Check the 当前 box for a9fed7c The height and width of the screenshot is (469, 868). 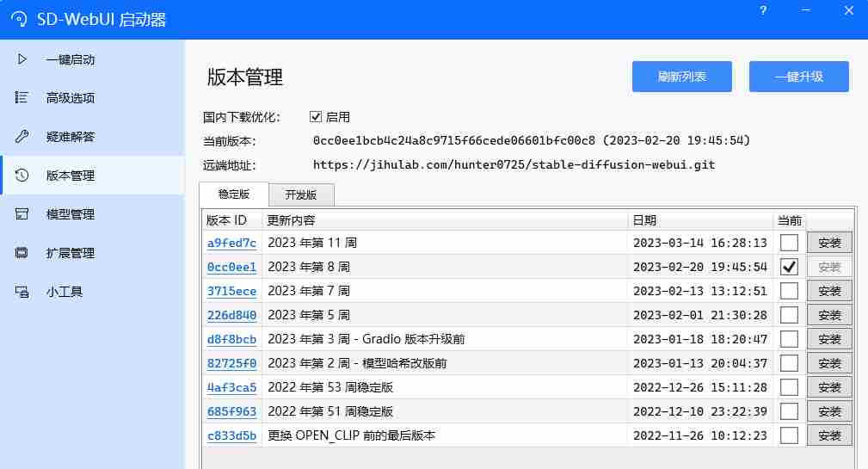789,243
